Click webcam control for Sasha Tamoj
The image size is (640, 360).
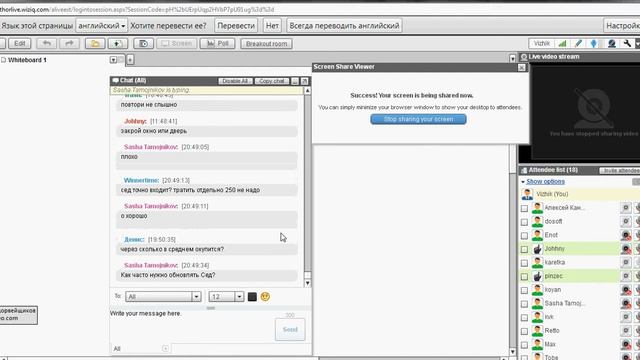click(625, 303)
